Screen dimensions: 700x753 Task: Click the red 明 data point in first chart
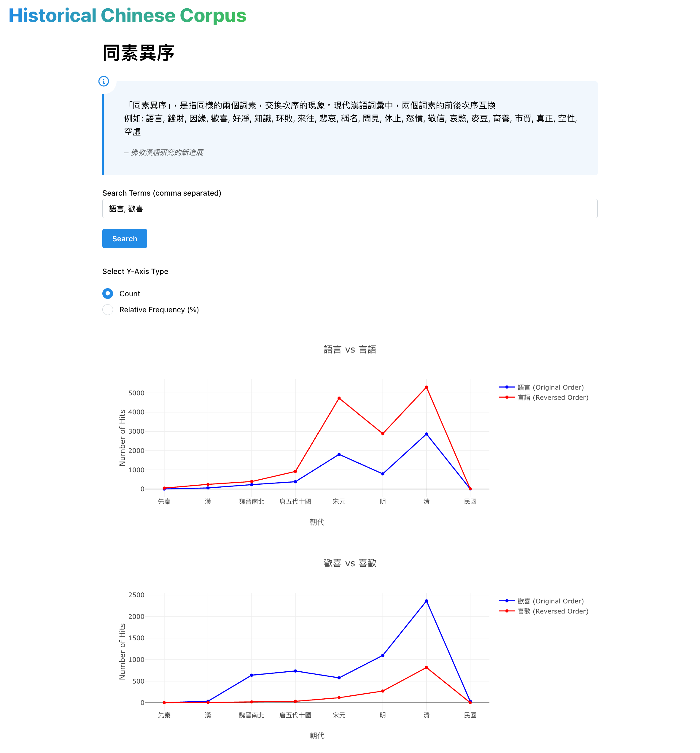383,434
